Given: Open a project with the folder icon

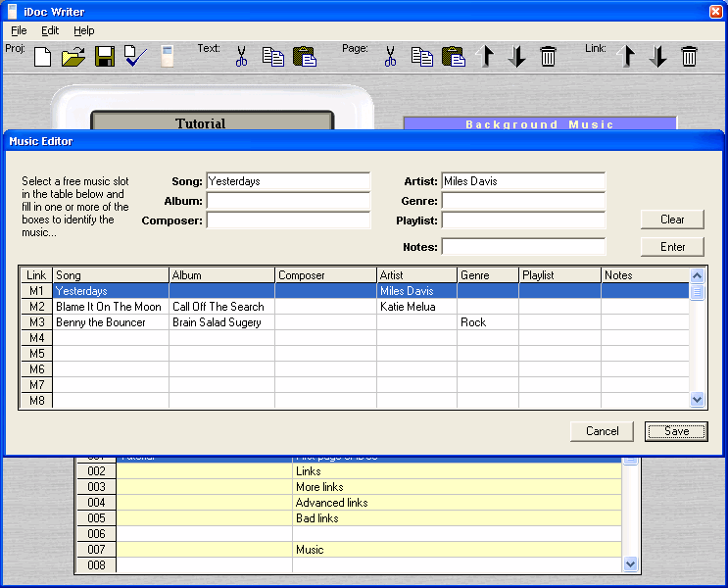Looking at the screenshot, I should 73,57.
